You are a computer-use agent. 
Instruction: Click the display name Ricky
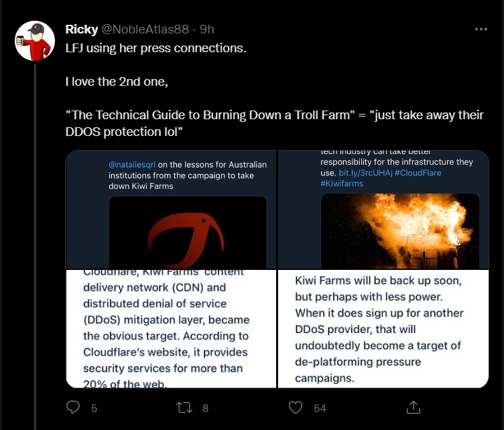click(80, 29)
